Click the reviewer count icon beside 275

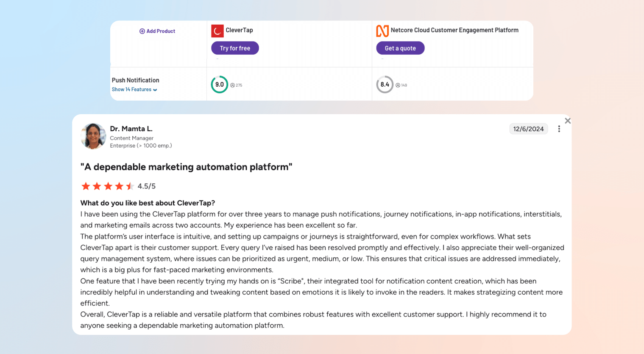[x=232, y=85]
